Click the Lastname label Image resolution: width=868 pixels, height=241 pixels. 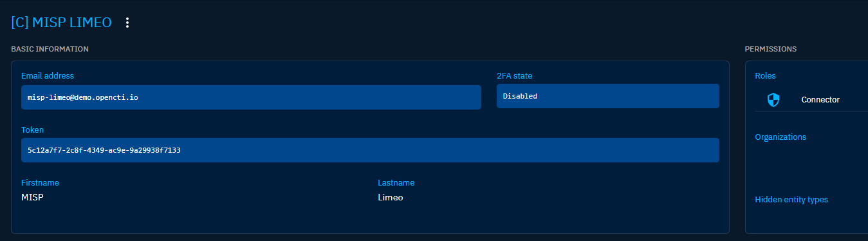coord(396,183)
